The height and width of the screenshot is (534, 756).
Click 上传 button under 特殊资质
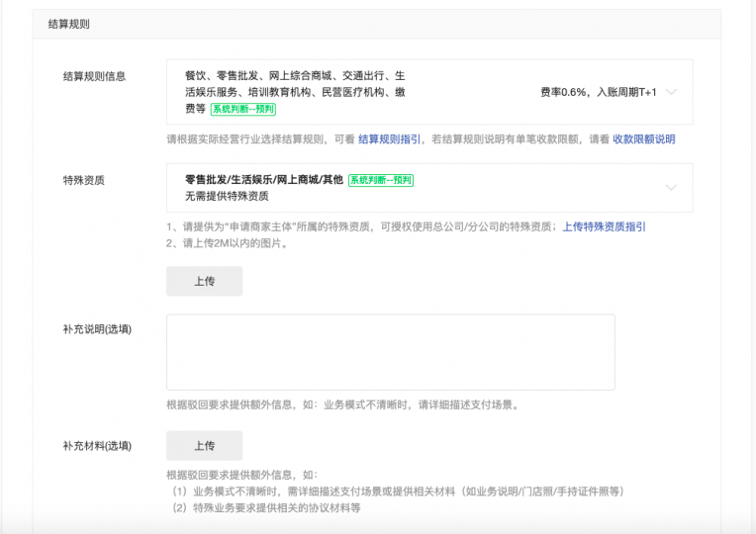pyautogui.click(x=205, y=281)
